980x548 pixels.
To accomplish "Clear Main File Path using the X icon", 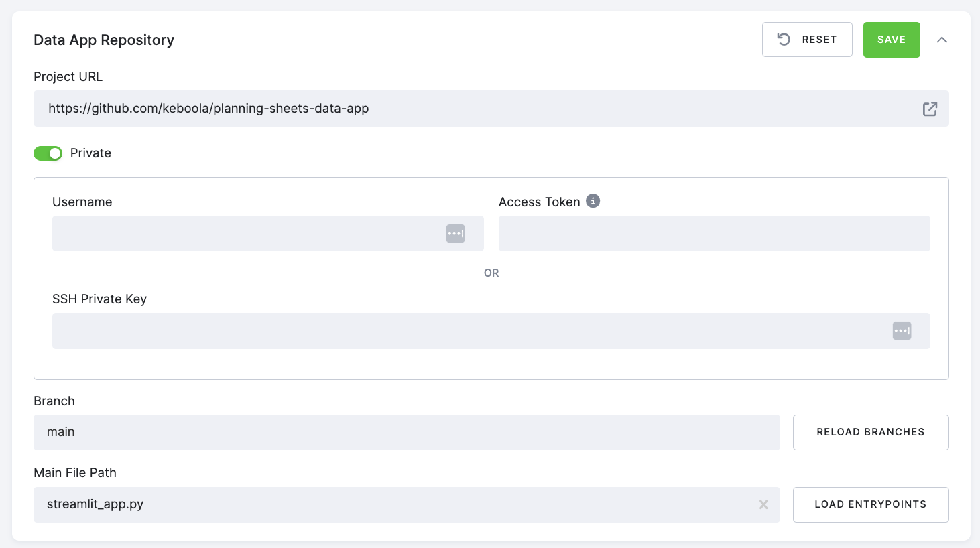I will tap(763, 504).
